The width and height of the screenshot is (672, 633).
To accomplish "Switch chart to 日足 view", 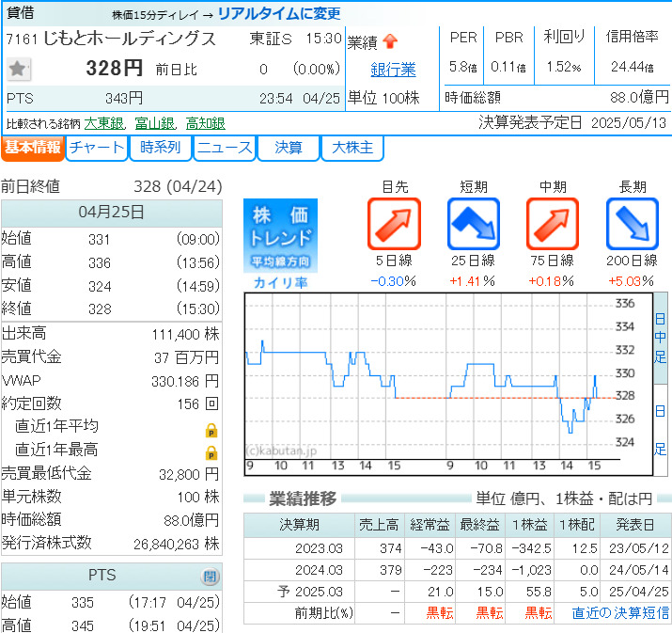I will click(661, 430).
